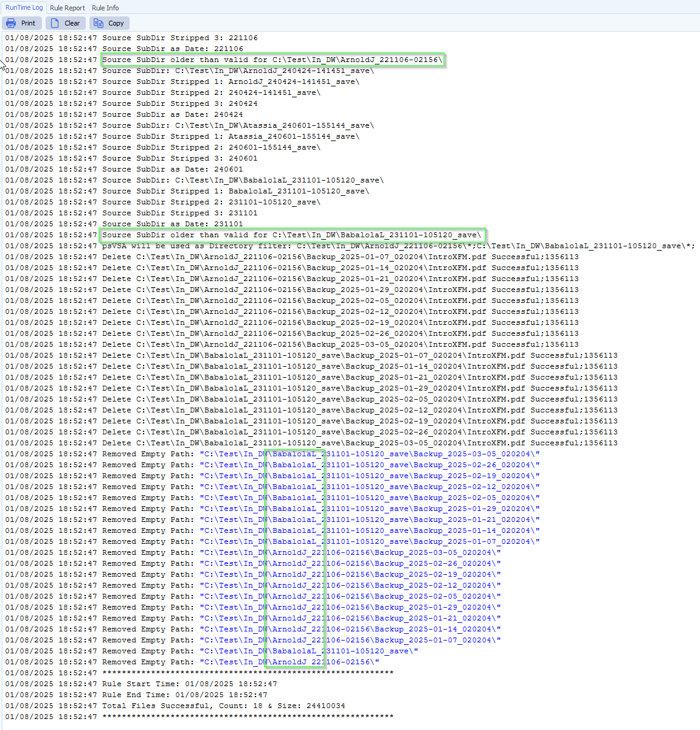Click removed path ending BabalolaL_231101-105120_save\
Image resolution: width=700 pixels, height=730 pixels.
pyautogui.click(x=309, y=651)
